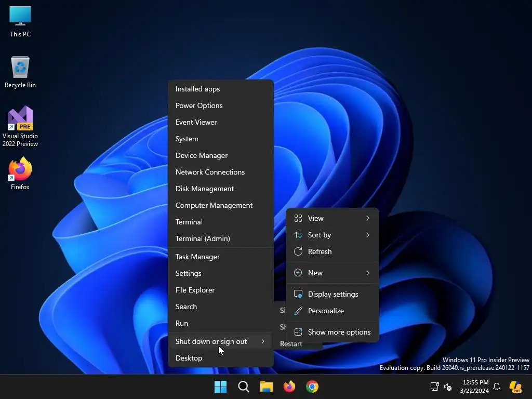The width and height of the screenshot is (532, 399).
Task: Choose Desktop menu entry
Action: (221, 358)
